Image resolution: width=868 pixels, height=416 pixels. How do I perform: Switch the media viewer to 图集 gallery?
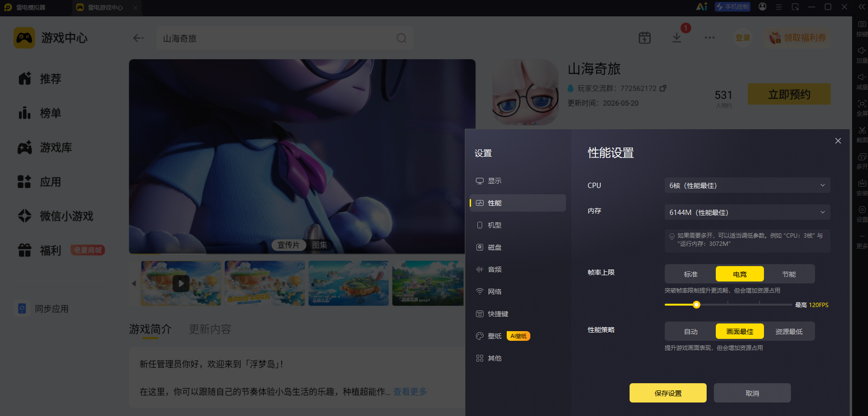click(x=319, y=245)
